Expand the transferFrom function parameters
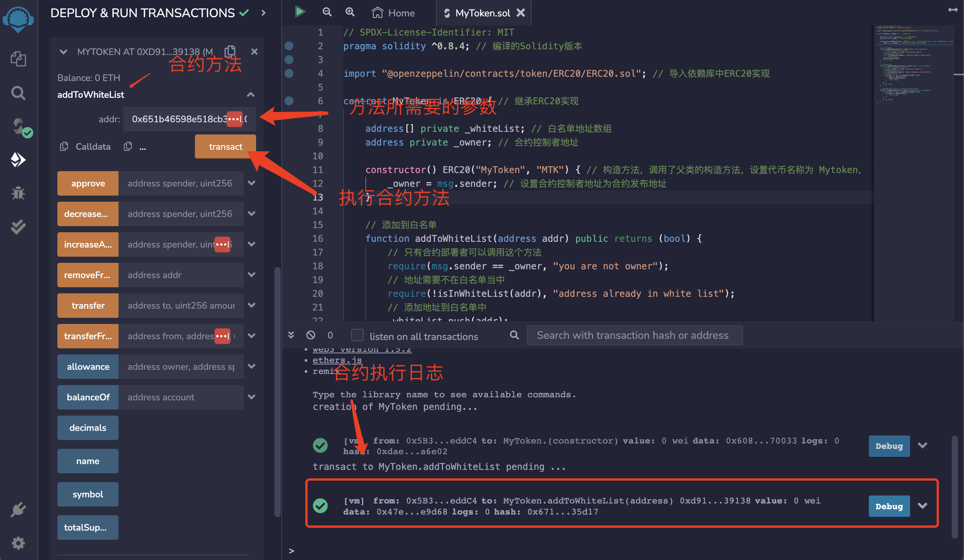Image resolution: width=964 pixels, height=560 pixels. point(252,336)
